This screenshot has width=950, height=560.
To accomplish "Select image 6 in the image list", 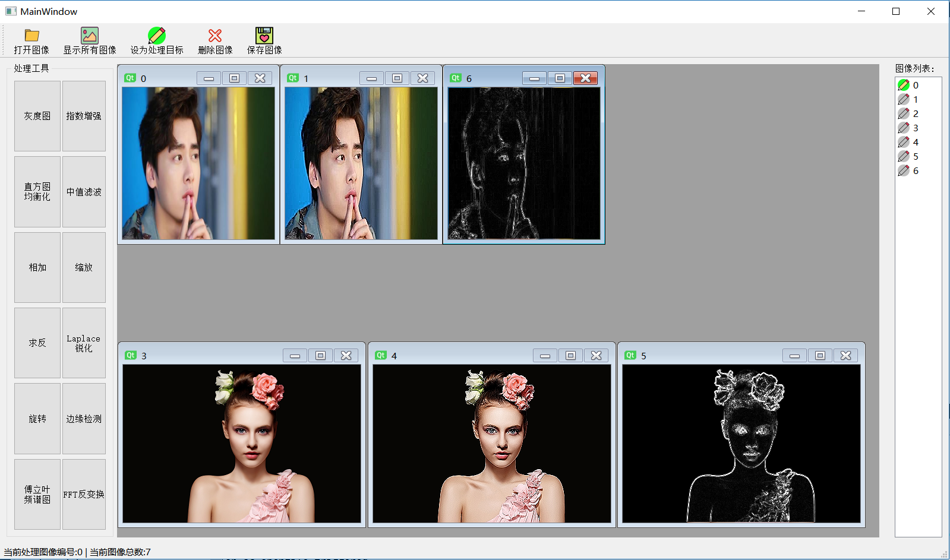I will point(916,170).
